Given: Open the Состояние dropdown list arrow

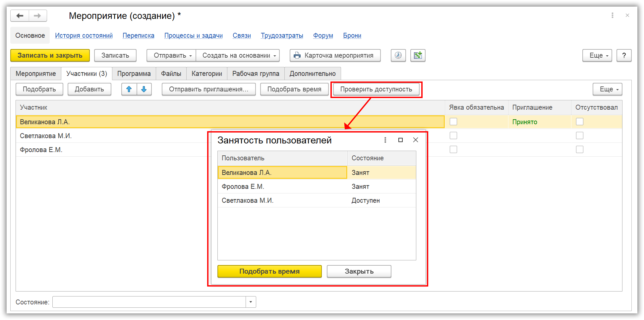Looking at the screenshot, I should point(251,302).
